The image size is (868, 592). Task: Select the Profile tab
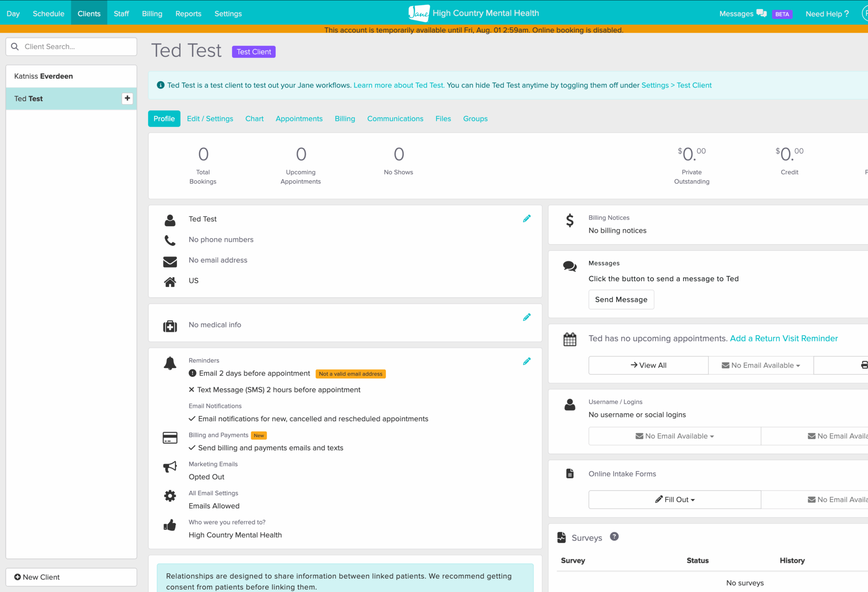click(x=164, y=119)
